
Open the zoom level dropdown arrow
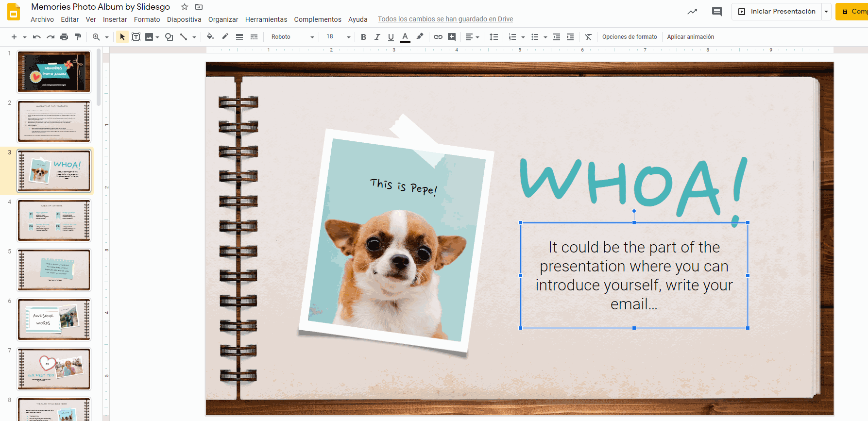point(107,37)
